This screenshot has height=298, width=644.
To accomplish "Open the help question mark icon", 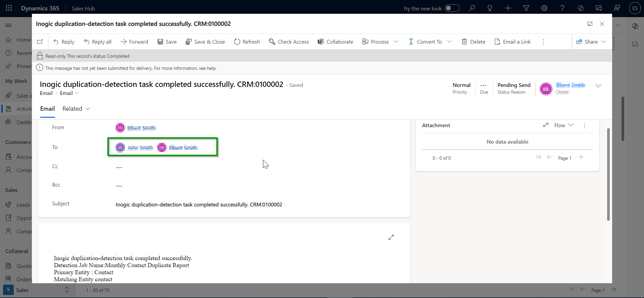I will (x=562, y=8).
